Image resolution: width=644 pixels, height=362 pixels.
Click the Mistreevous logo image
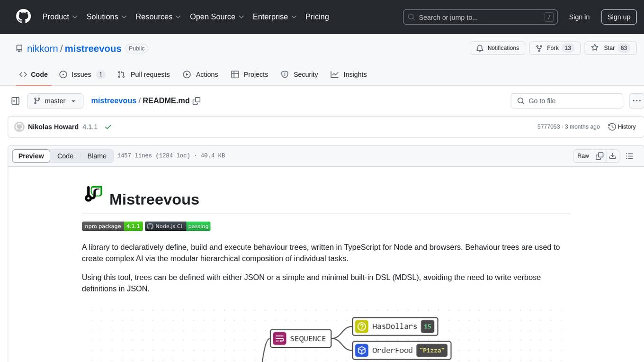94,194
